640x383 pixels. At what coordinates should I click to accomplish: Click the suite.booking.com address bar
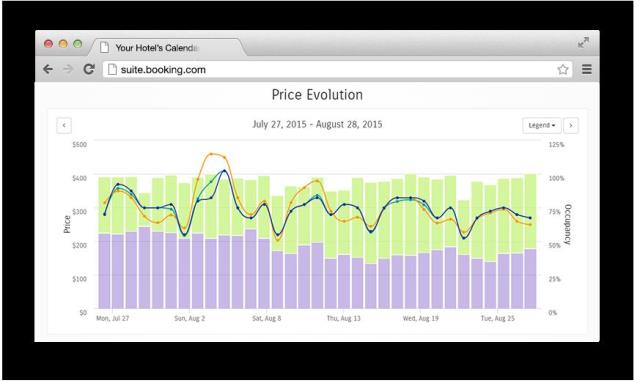pos(337,70)
